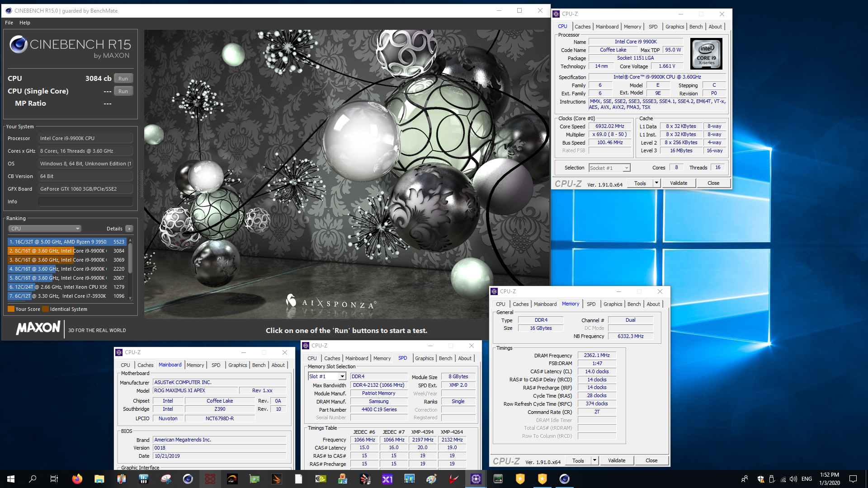The height and width of the screenshot is (488, 868).
Task: Switch to the CPU-Z purple chip taskbar icon
Action: coord(476,479)
